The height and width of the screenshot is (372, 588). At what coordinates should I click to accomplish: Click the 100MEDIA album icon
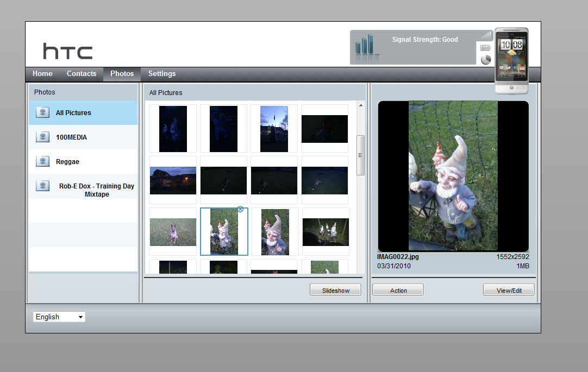43,137
